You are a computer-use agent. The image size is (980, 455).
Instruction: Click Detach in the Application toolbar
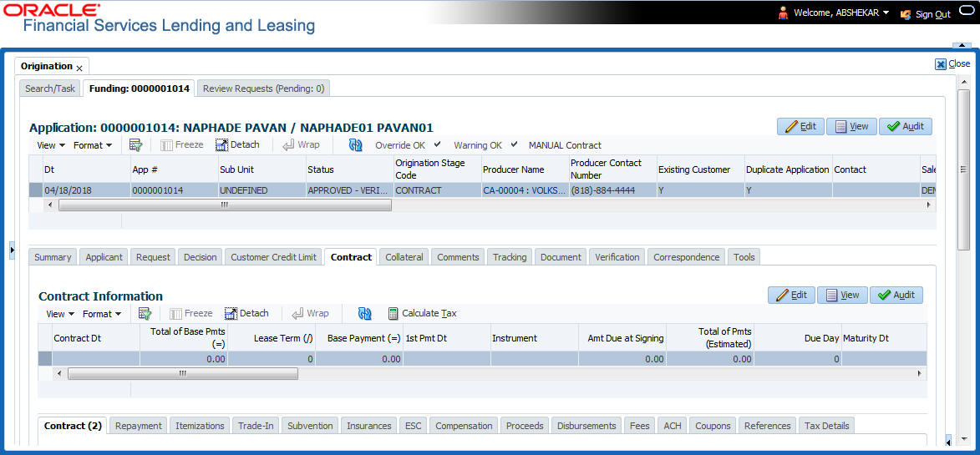[237, 144]
